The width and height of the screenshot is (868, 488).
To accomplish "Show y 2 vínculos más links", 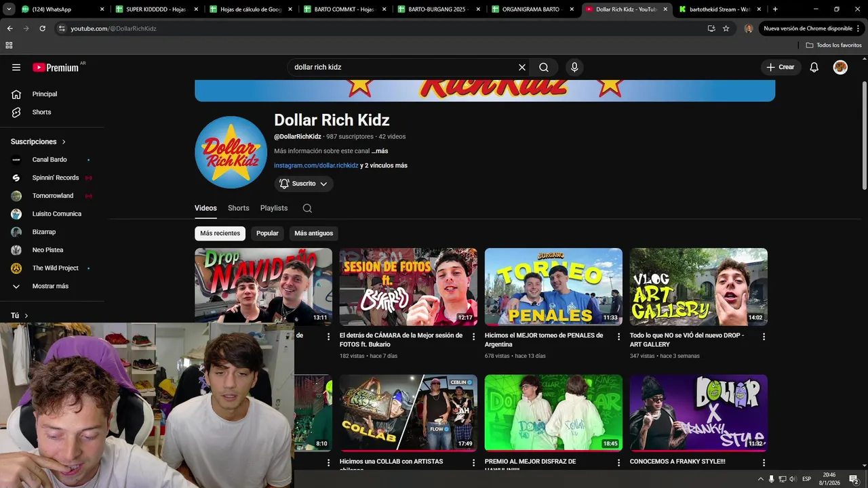I will 384,165.
